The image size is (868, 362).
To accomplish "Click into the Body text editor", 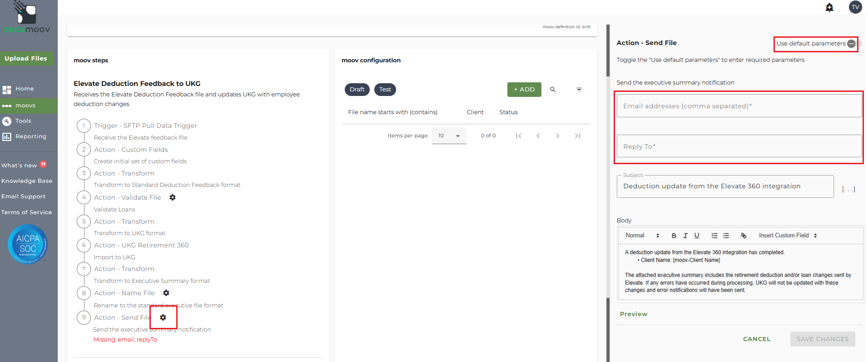I will pyautogui.click(x=740, y=271).
